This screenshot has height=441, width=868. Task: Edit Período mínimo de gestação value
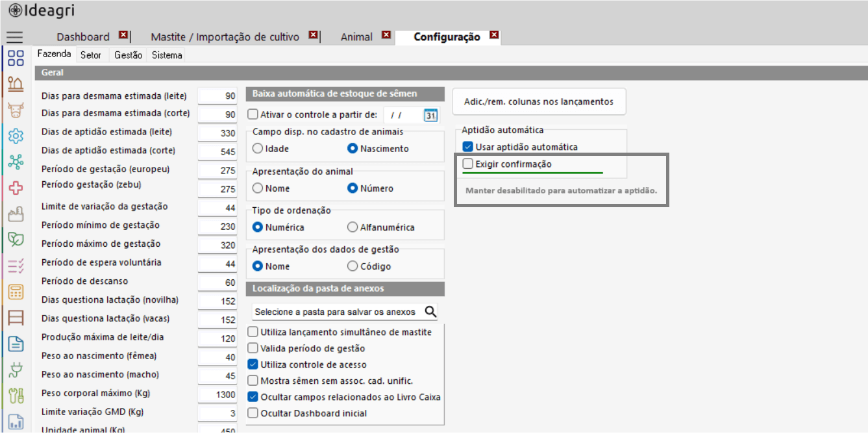(x=217, y=226)
